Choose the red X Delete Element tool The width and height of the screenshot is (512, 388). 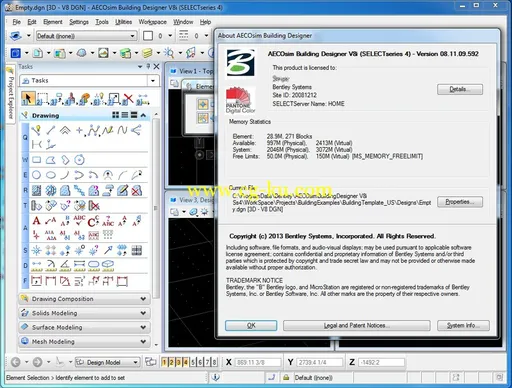pos(128,99)
